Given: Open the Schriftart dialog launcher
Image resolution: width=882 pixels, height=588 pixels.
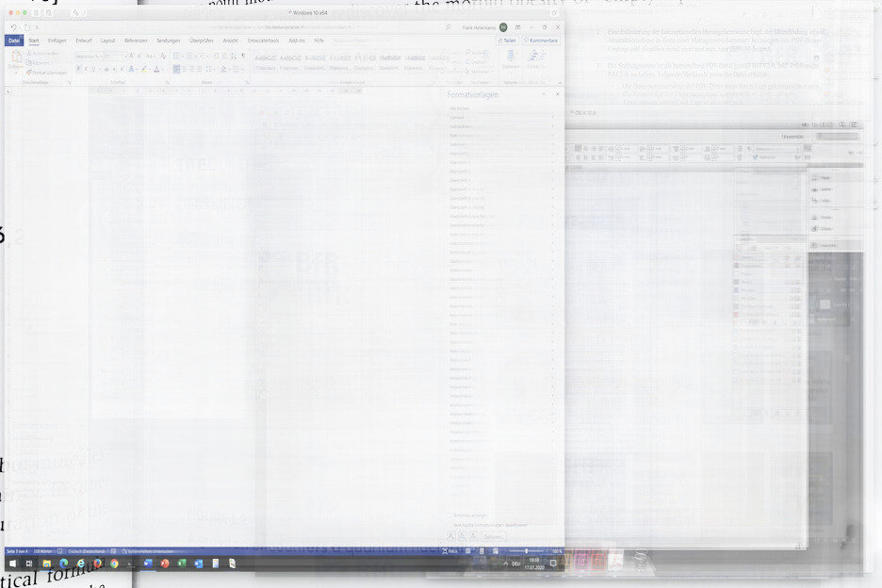Looking at the screenshot, I should 167,83.
